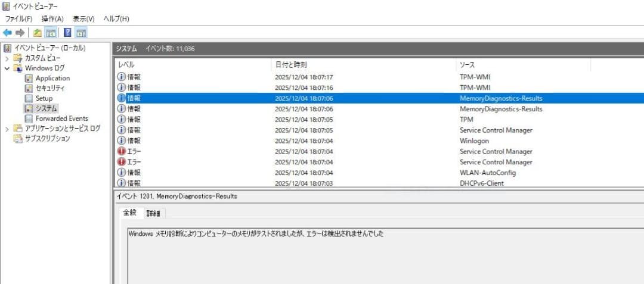Click info icon in DHCPv6-Client row
644x284 pixels.
coord(122,183)
